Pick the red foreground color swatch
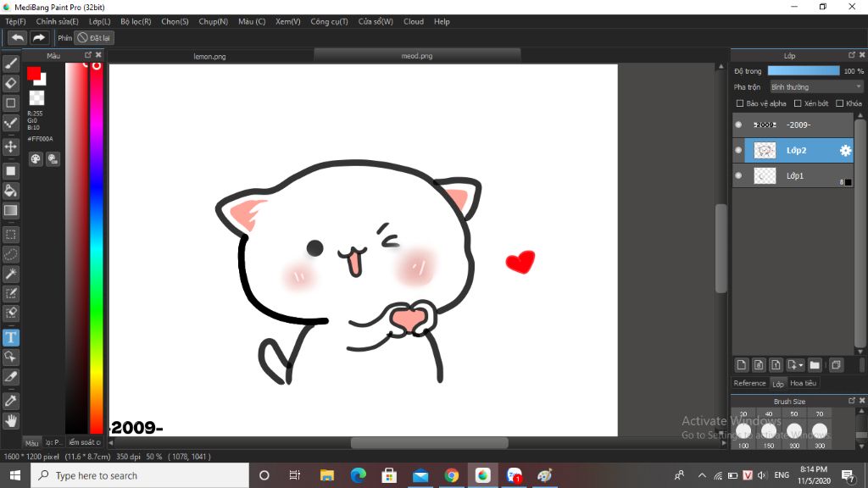This screenshot has width=868, height=488. [33, 73]
